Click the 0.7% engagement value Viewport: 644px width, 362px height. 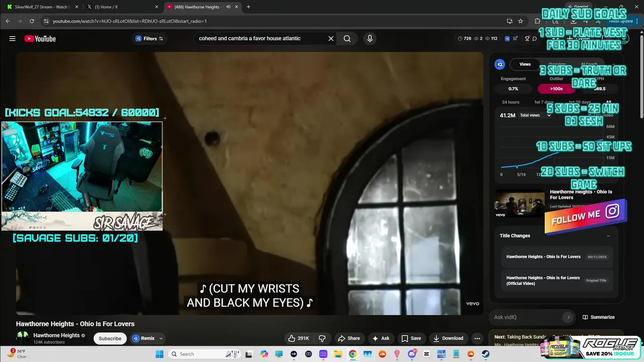click(x=513, y=88)
